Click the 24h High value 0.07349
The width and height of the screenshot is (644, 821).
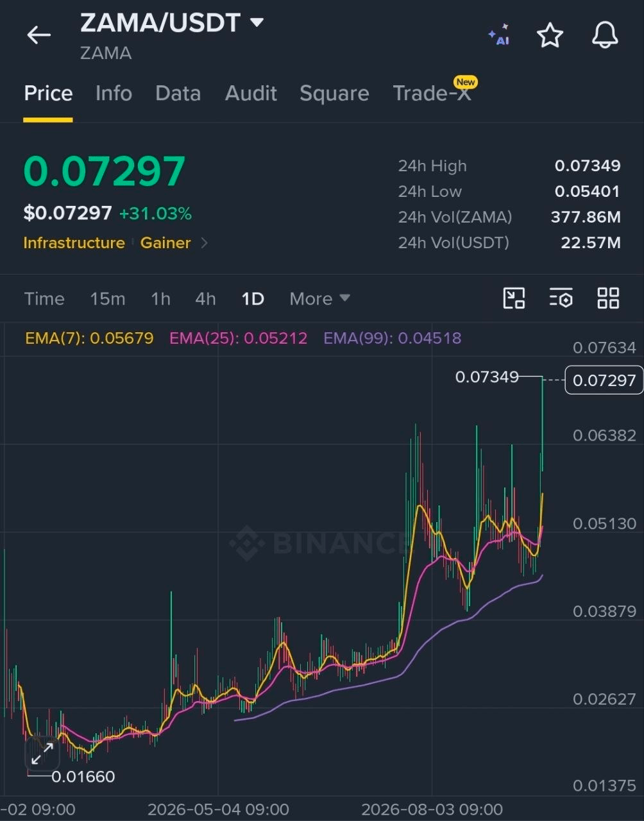pos(588,166)
